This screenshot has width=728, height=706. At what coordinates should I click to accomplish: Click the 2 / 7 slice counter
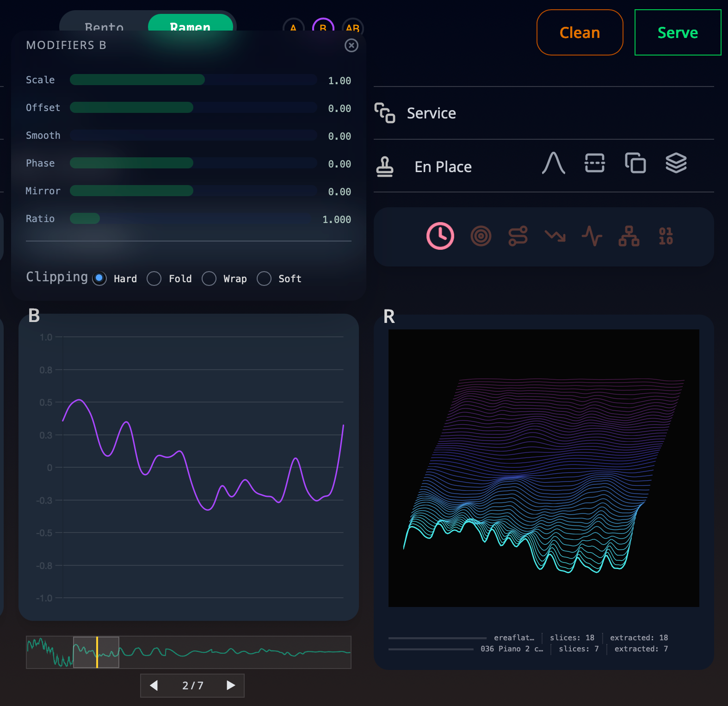192,685
